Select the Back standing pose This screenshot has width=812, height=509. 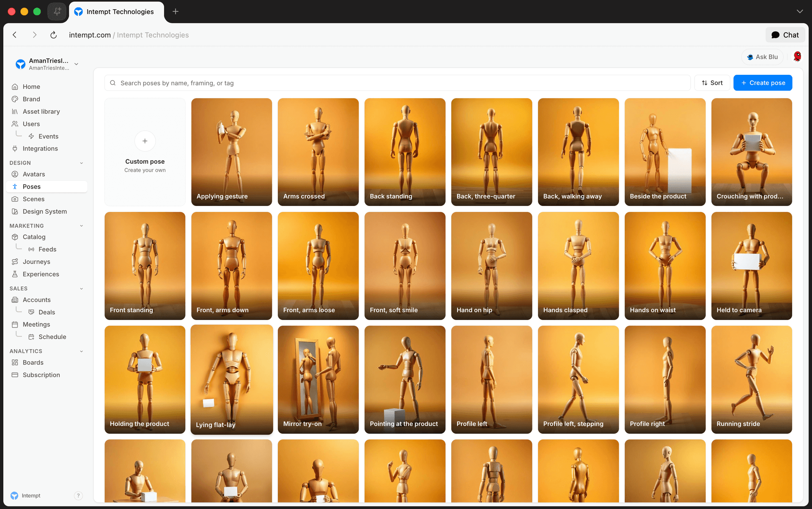[405, 152]
